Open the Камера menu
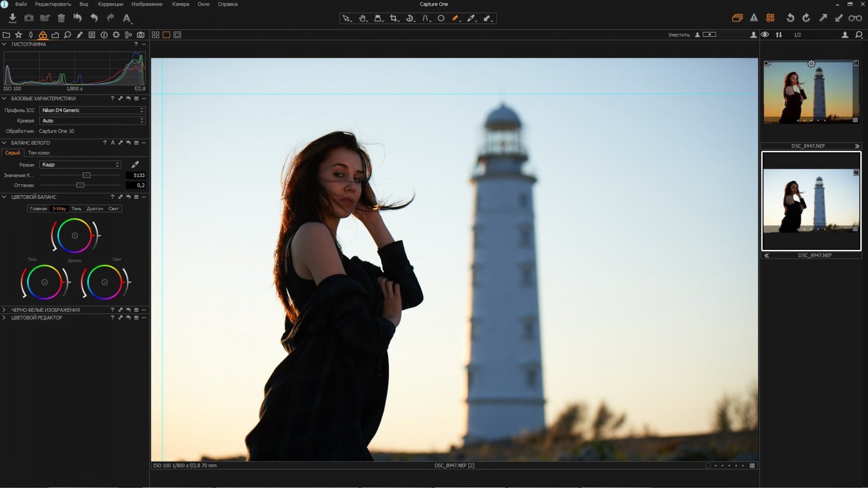The image size is (868, 488). click(x=180, y=4)
